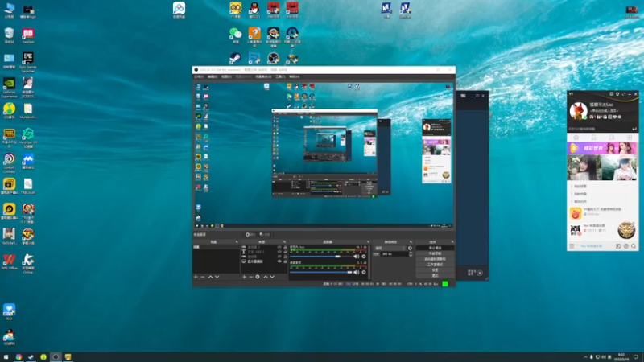Open the Tools menu in OBS

click(x=280, y=76)
